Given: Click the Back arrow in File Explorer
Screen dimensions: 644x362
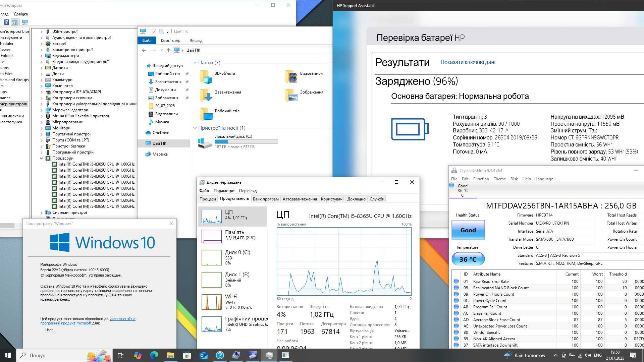Looking at the screenshot, I should pos(144,50).
